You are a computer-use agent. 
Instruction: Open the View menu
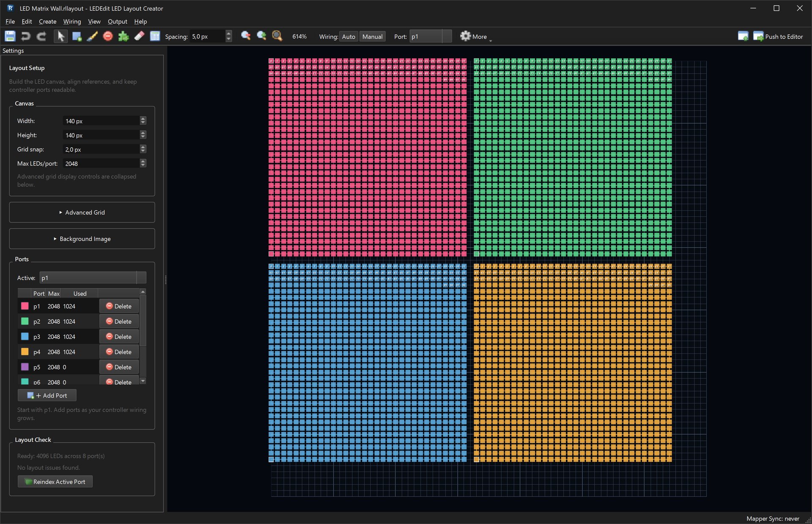tap(94, 21)
